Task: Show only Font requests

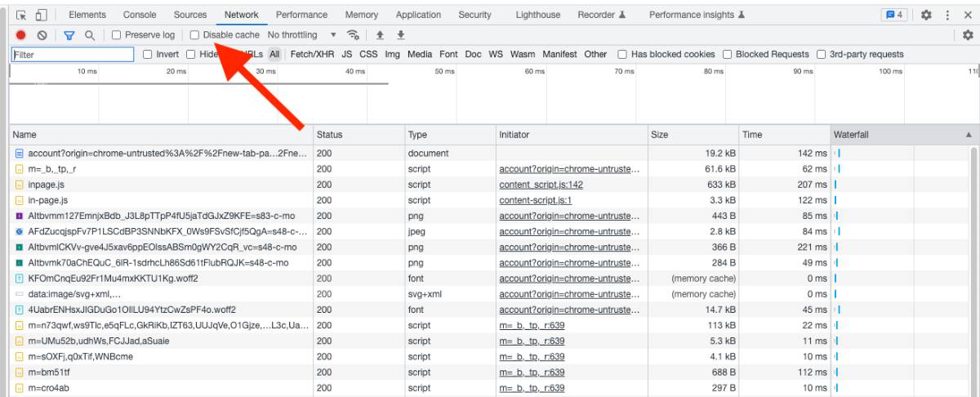Action: click(x=448, y=55)
